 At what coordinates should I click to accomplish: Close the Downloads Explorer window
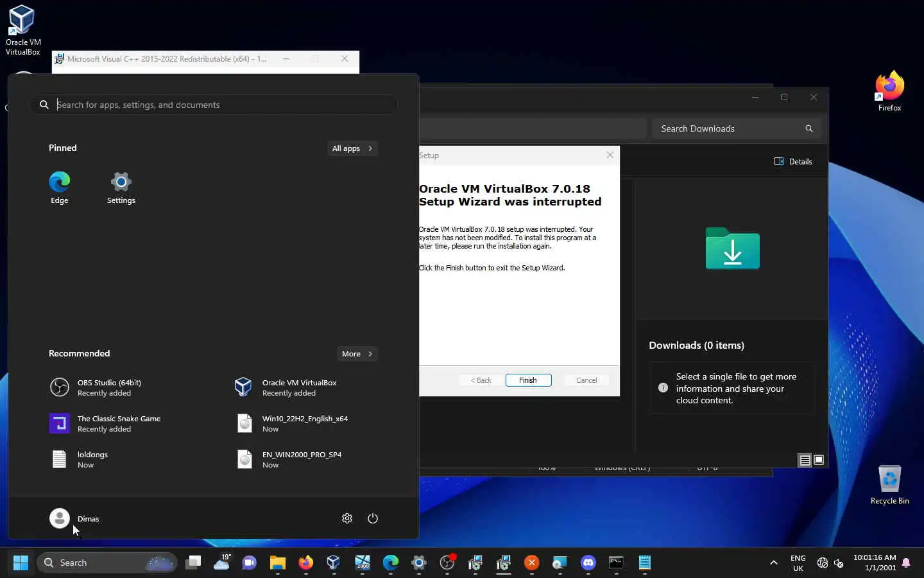click(x=814, y=97)
